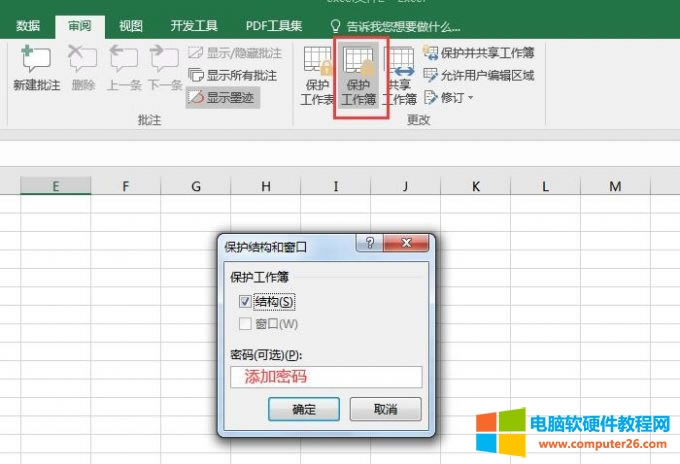The image size is (680, 464).
Task: Uncheck the 结构(S) checkbox
Action: point(245,301)
